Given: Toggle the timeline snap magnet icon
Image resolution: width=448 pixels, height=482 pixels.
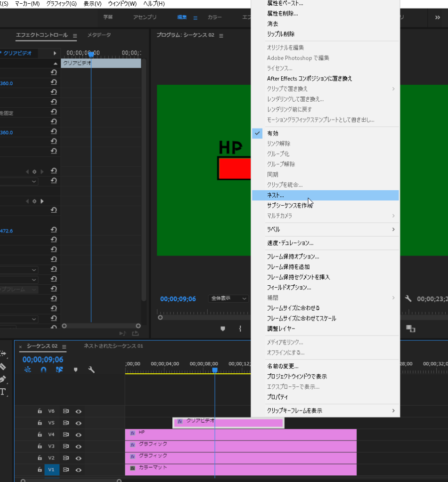Looking at the screenshot, I should coord(43,370).
